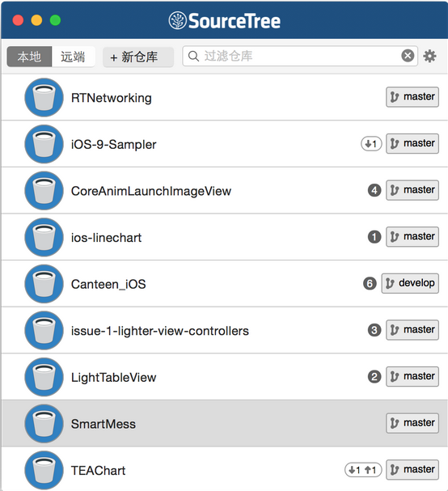This screenshot has width=448, height=491.
Task: Click the master button on the TEAChart row
Action: [x=412, y=470]
